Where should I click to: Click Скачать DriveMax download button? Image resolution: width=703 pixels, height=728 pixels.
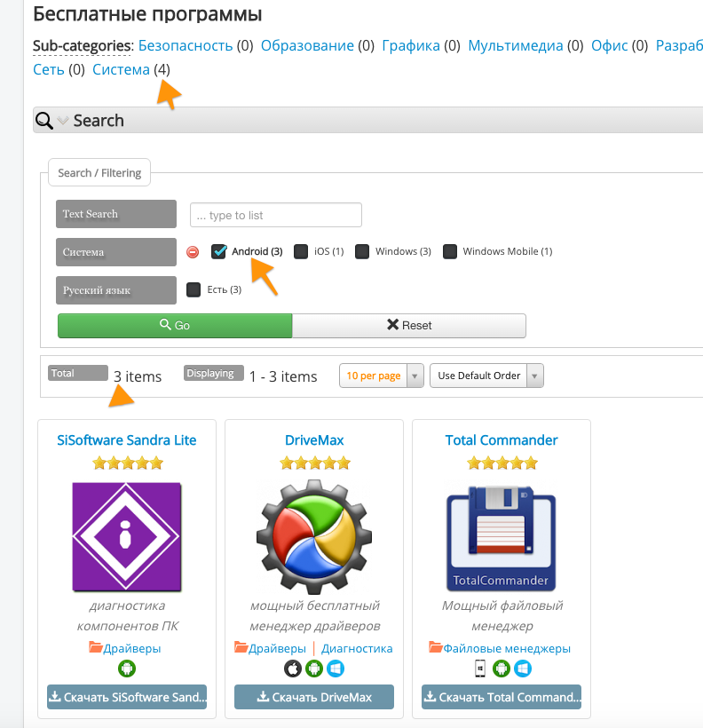click(x=314, y=697)
